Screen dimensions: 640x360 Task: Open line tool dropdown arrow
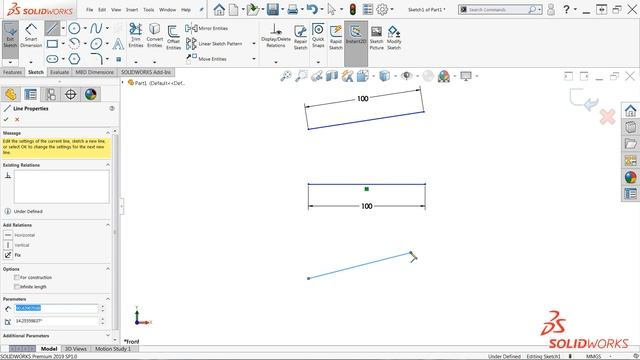(x=63, y=29)
